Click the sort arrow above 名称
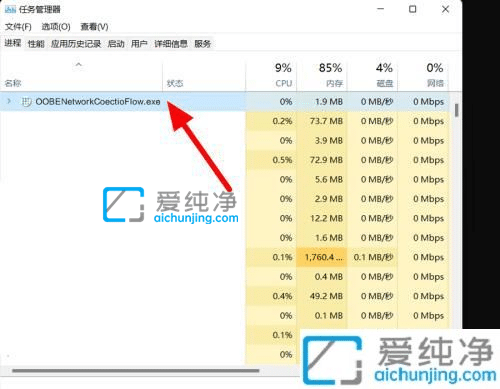 [79, 64]
